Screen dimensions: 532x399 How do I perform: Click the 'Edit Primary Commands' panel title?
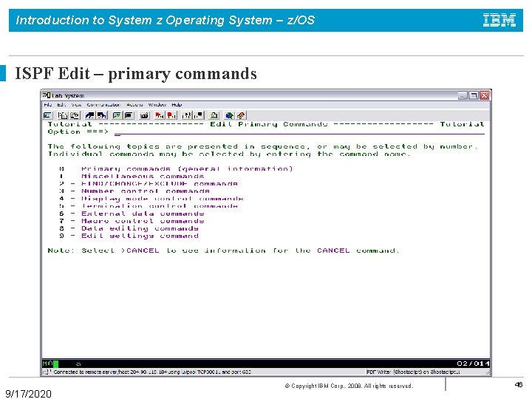[x=269, y=124]
